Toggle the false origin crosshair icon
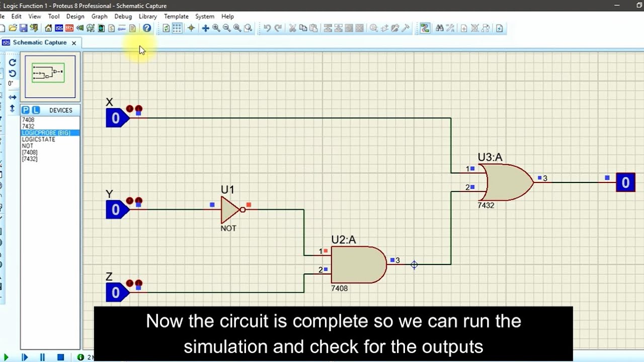This screenshot has width=644, height=362. [191, 28]
